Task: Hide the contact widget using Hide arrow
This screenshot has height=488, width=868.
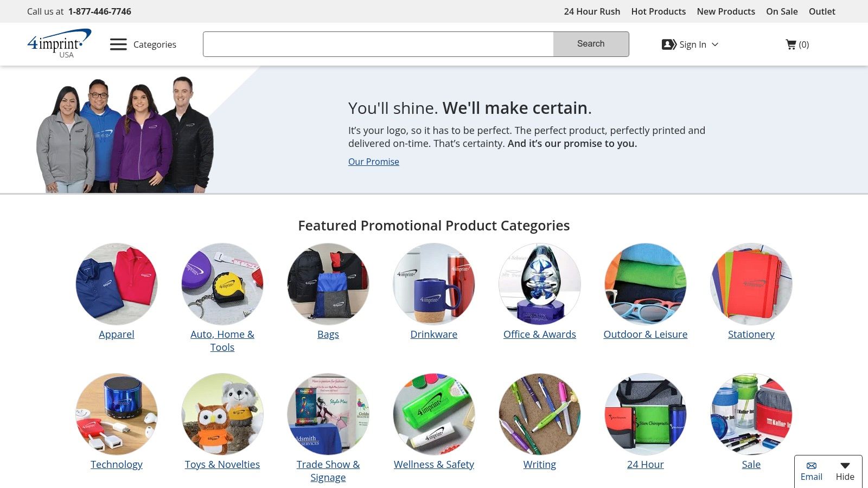Action: (845, 466)
